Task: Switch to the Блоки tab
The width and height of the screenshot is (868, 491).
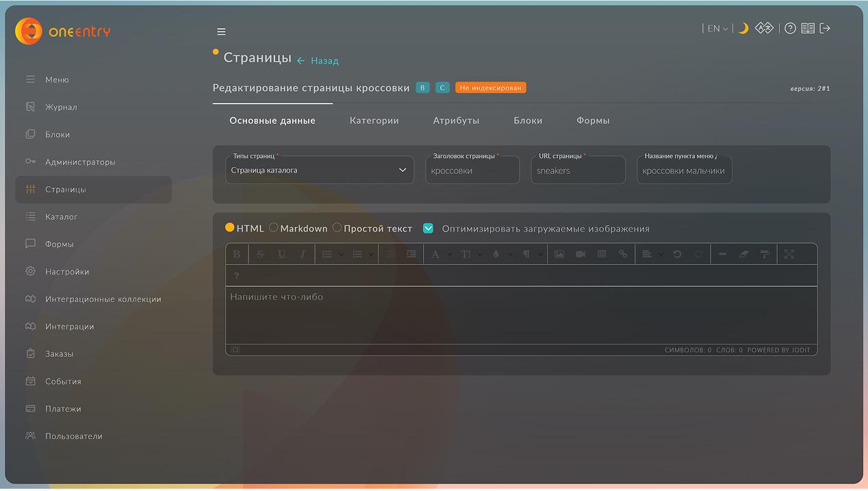Action: 528,121
